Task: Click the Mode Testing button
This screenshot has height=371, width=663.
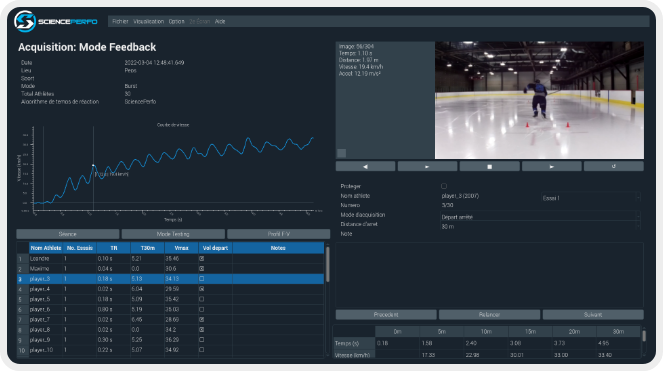Action: pos(173,234)
